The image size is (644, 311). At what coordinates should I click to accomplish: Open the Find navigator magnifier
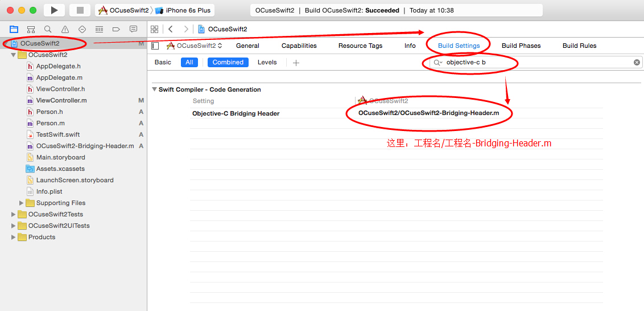pyautogui.click(x=48, y=29)
